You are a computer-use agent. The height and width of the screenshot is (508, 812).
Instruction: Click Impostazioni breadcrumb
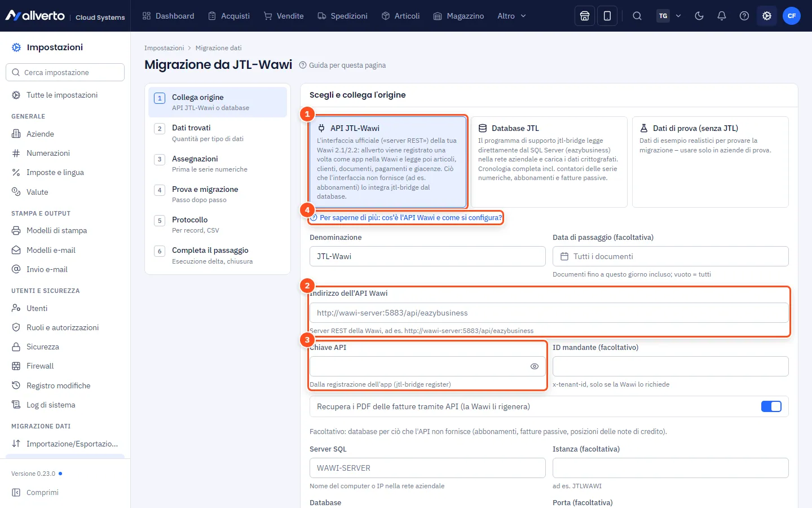pyautogui.click(x=164, y=48)
